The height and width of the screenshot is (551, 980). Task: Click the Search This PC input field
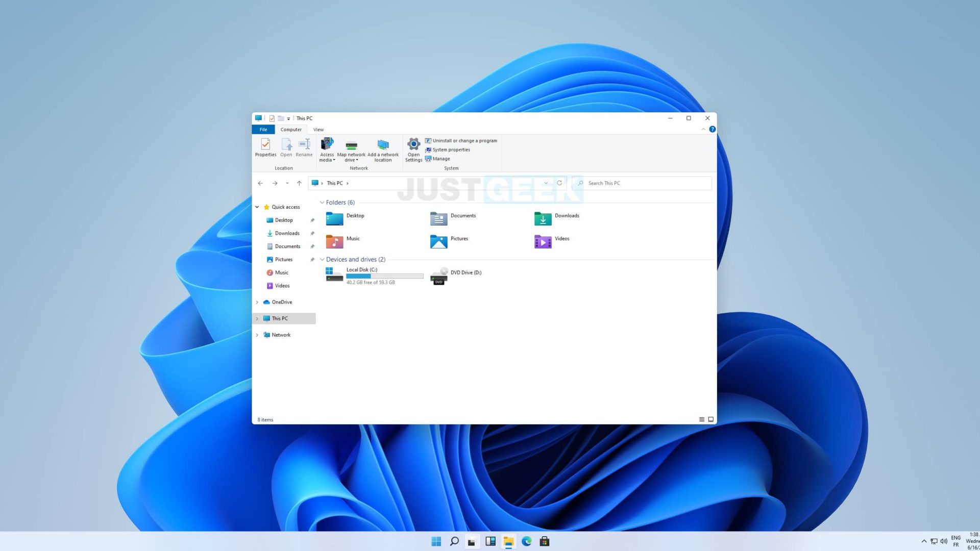point(643,183)
